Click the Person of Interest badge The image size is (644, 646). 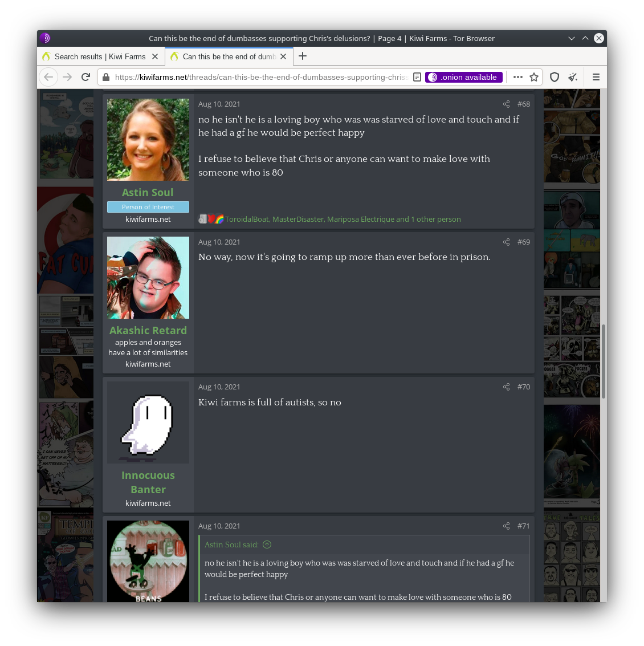click(x=148, y=207)
